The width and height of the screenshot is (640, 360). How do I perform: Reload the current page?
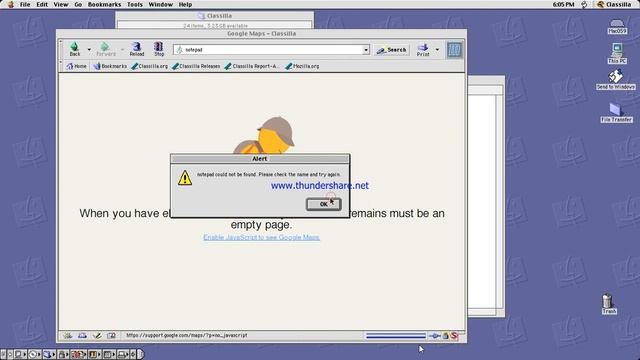click(x=137, y=49)
